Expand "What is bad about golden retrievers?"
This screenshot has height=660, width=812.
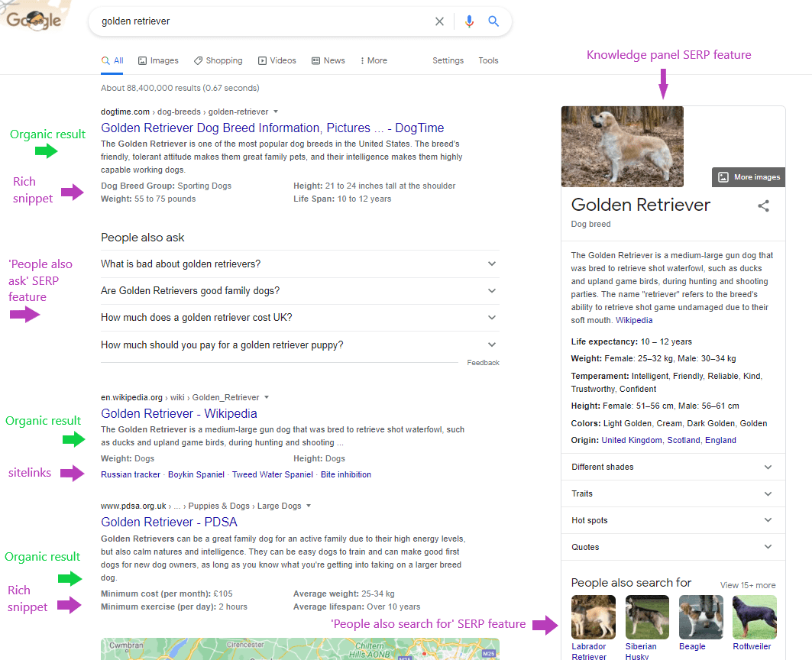coord(492,264)
